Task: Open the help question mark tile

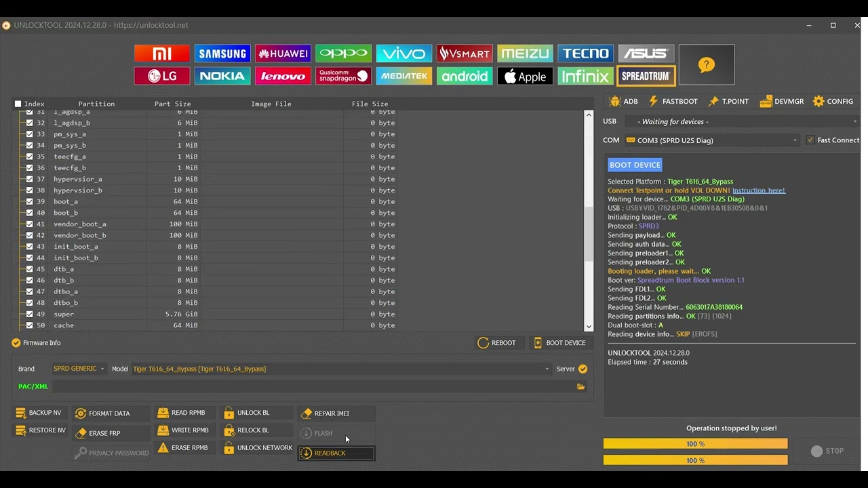Action: [x=707, y=65]
